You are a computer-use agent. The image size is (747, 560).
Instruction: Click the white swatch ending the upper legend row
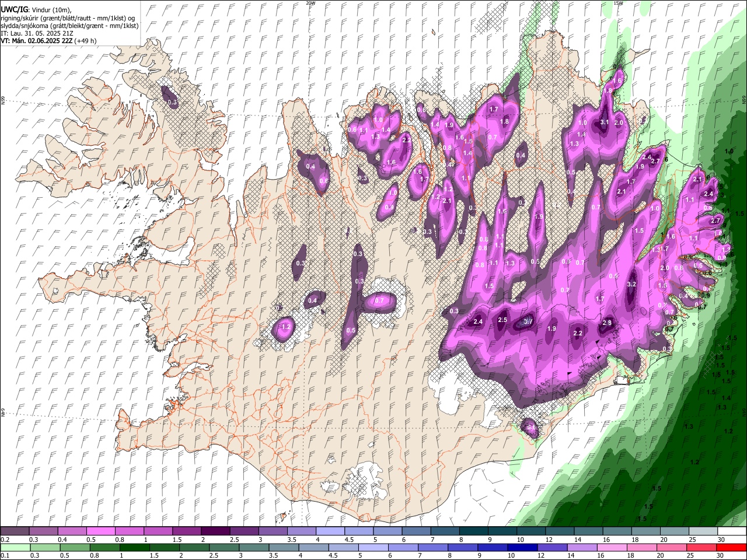pos(731,531)
